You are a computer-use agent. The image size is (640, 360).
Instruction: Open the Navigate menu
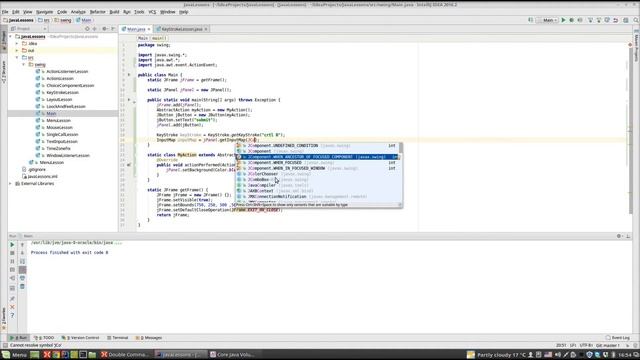(x=44, y=12)
